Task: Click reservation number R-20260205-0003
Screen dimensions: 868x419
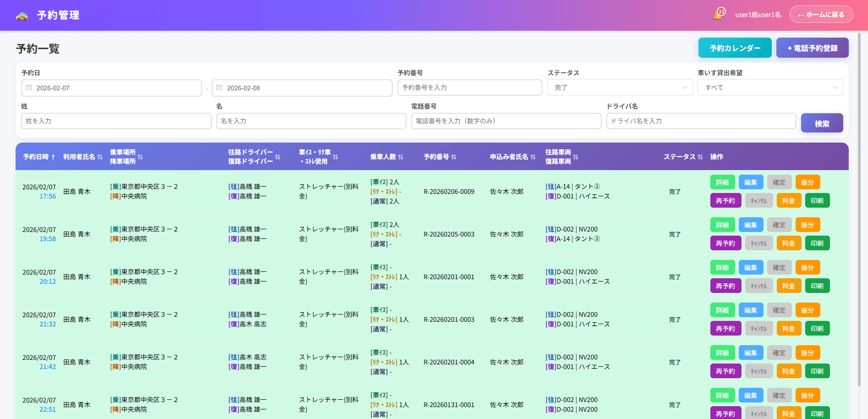Action: click(x=449, y=234)
